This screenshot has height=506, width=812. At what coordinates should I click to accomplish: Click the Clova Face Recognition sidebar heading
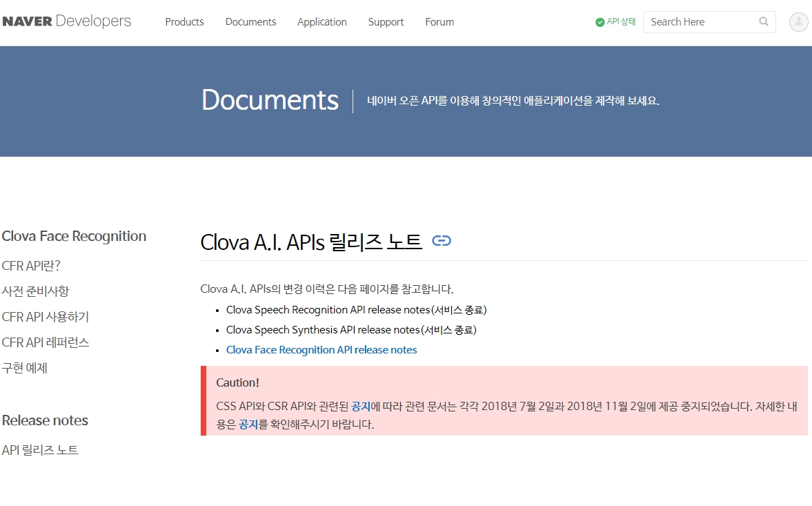pos(74,236)
